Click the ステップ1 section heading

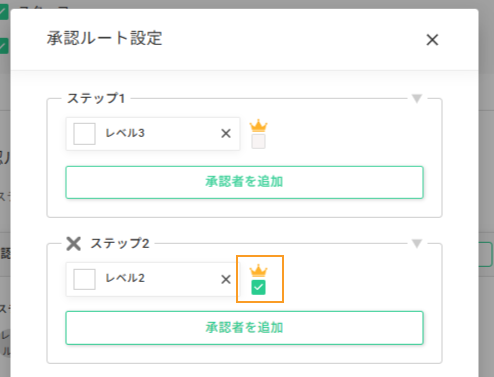click(96, 99)
